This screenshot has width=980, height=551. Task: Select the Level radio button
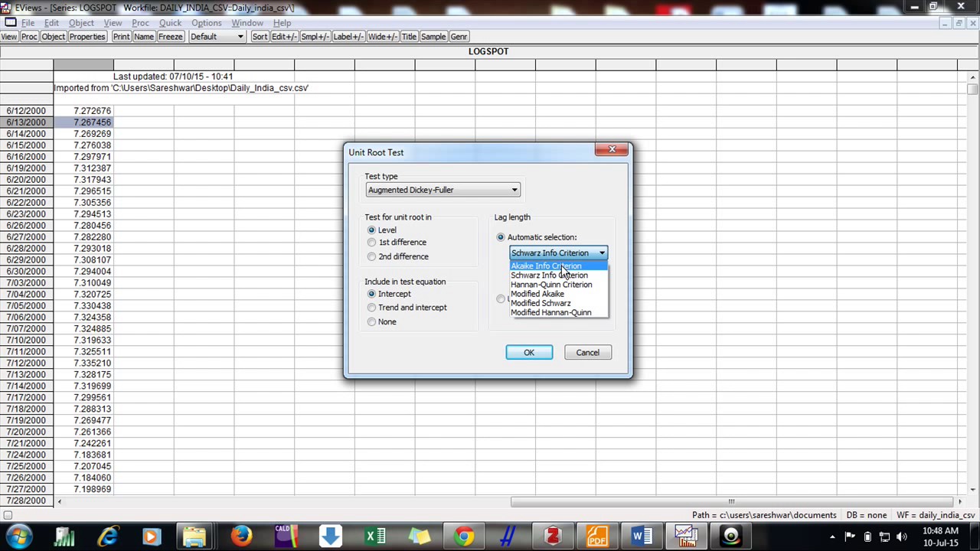click(371, 230)
